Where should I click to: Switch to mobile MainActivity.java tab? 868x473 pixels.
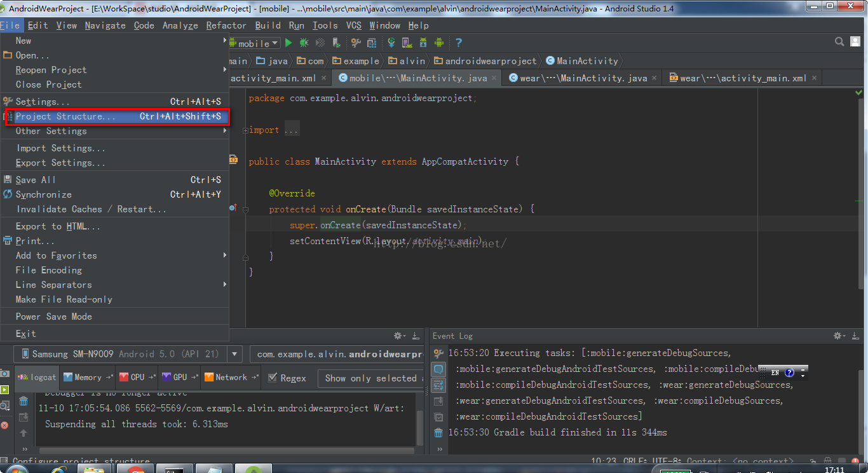(x=418, y=78)
